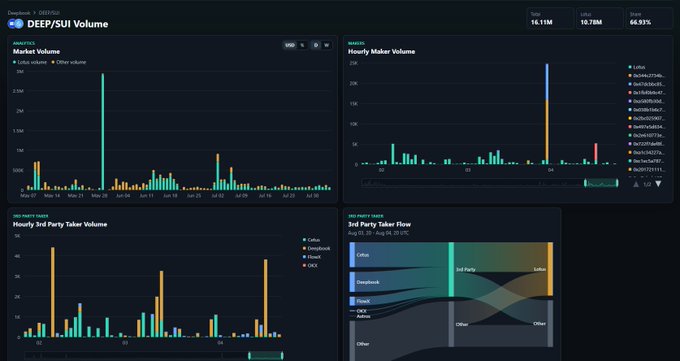Toggle 0x722f maker legend entry
This screenshot has height=361, width=680.
coord(647,144)
